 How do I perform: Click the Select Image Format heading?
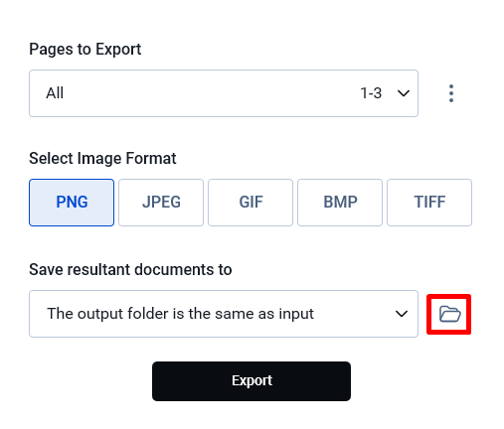pos(102,158)
